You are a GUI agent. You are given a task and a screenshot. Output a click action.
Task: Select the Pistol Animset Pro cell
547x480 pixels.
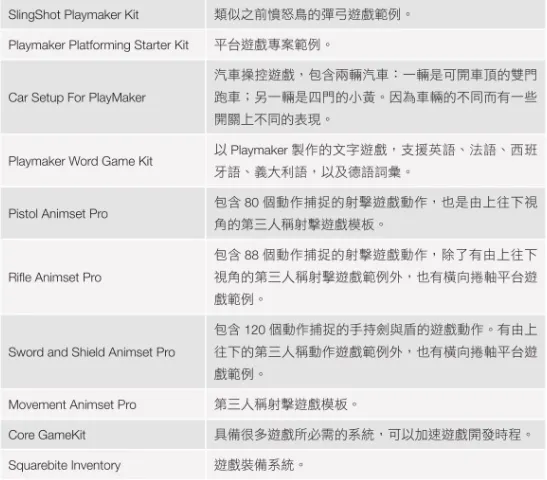point(103,213)
